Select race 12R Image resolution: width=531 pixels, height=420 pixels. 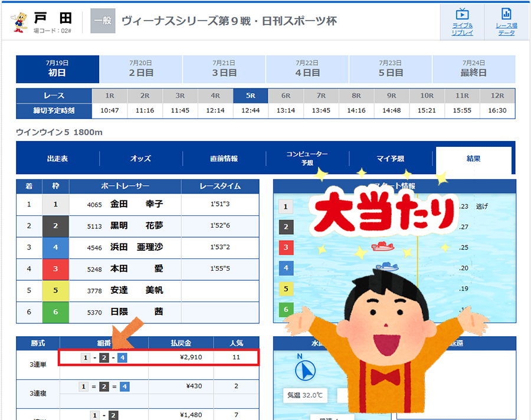coord(497,96)
